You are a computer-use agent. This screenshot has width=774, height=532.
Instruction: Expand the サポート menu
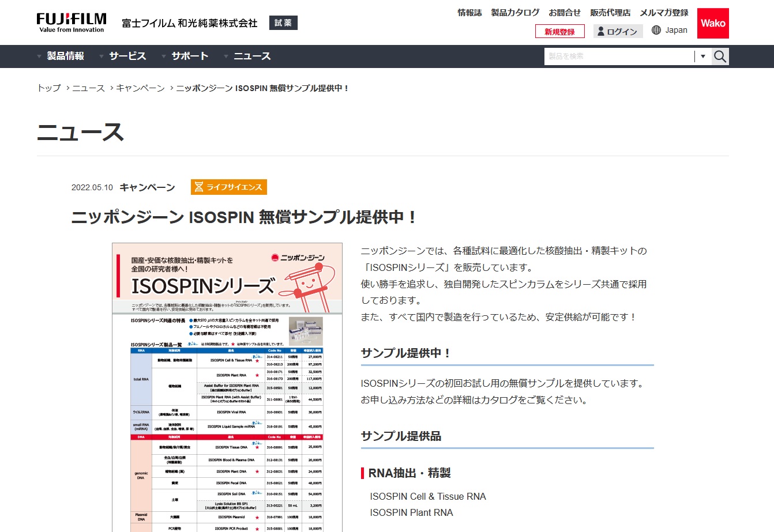pyautogui.click(x=185, y=56)
